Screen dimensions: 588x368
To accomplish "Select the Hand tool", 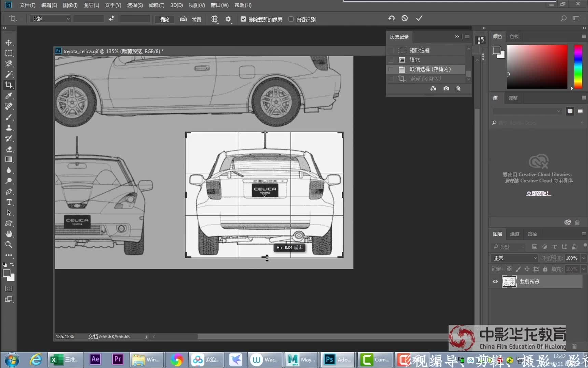I will click(9, 234).
